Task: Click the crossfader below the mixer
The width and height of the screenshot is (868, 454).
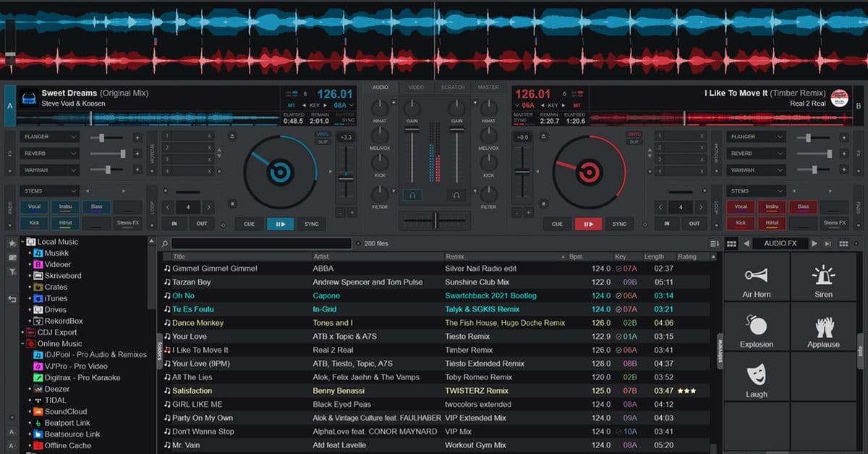Action: tap(434, 220)
